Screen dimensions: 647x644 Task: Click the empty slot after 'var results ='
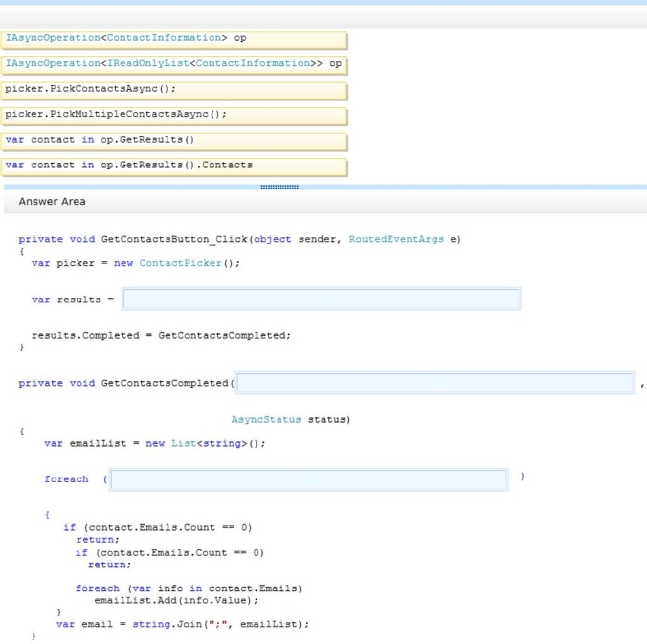322,299
